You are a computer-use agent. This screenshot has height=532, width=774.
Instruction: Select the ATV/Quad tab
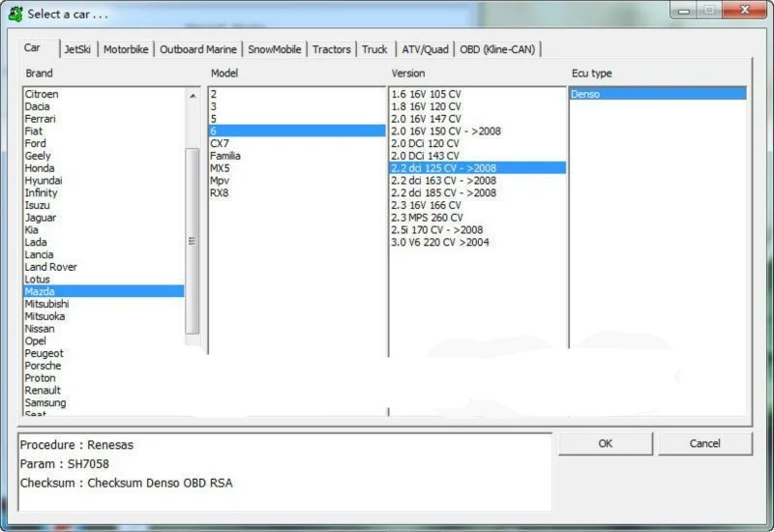tap(425, 49)
